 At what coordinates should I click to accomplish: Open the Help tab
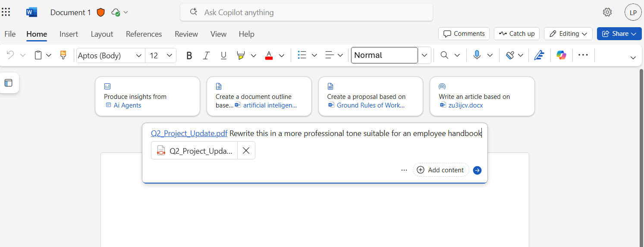(x=246, y=34)
